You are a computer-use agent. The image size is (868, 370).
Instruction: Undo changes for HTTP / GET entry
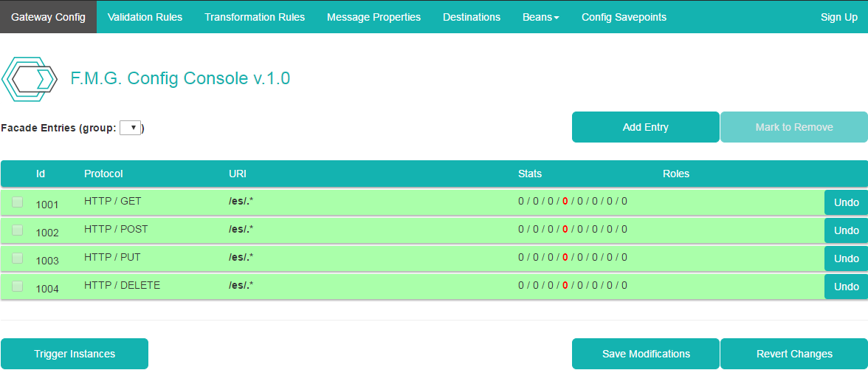click(846, 202)
